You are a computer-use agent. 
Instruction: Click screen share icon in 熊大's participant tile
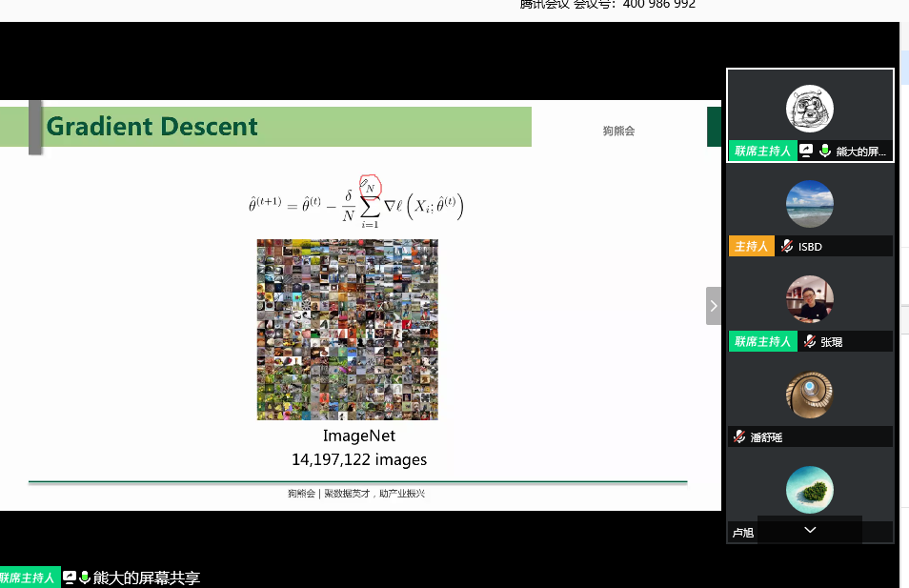tap(806, 151)
